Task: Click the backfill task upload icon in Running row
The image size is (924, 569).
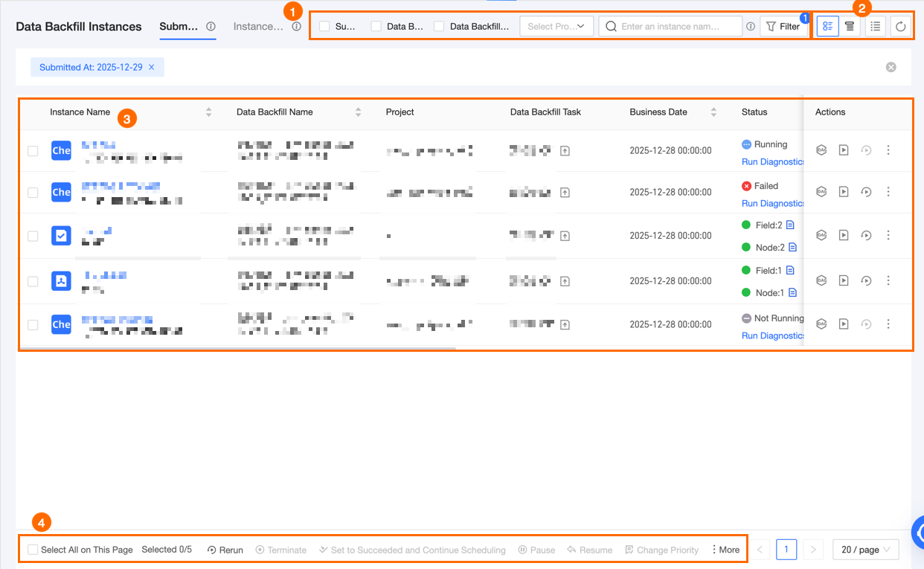Action: (565, 151)
